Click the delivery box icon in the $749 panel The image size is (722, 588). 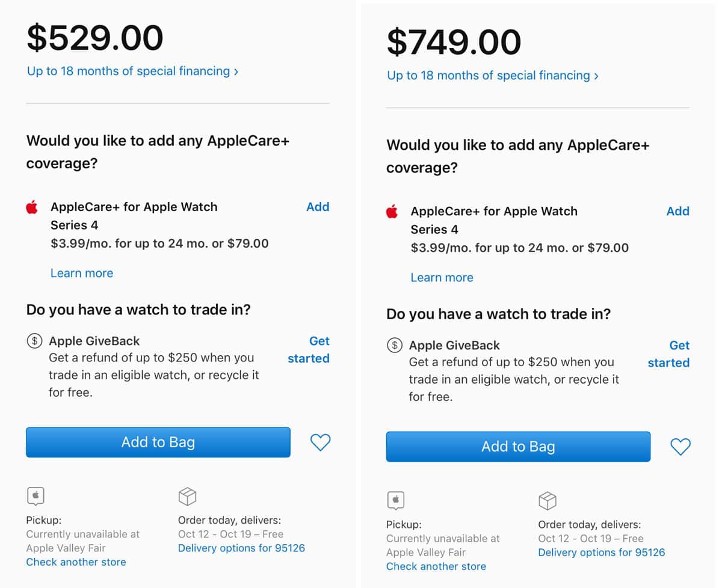[548, 501]
